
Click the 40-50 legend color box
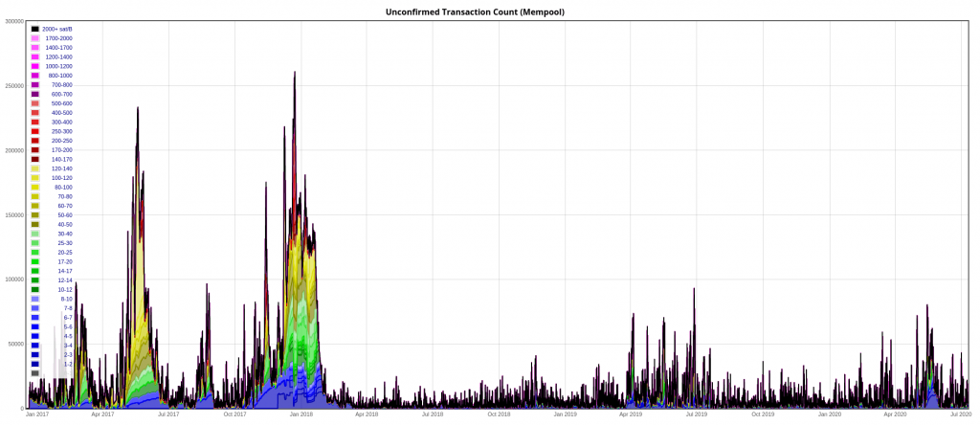(35, 224)
